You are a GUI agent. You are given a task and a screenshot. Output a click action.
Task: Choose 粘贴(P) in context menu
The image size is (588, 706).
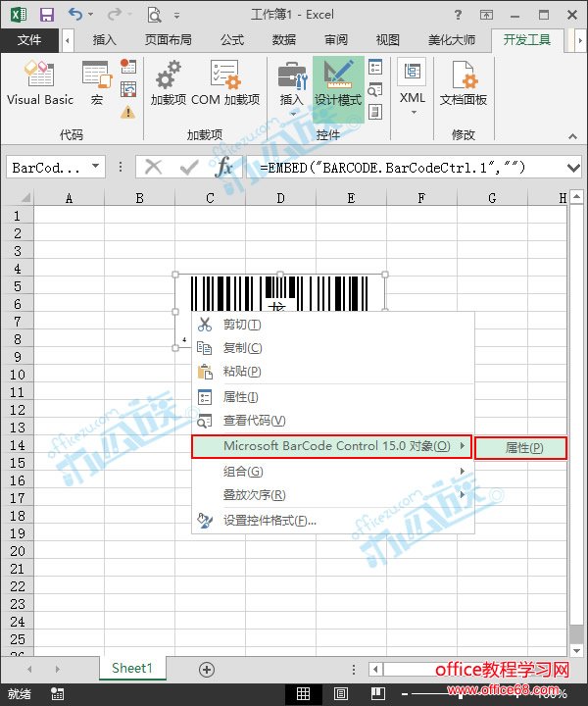tap(333, 372)
